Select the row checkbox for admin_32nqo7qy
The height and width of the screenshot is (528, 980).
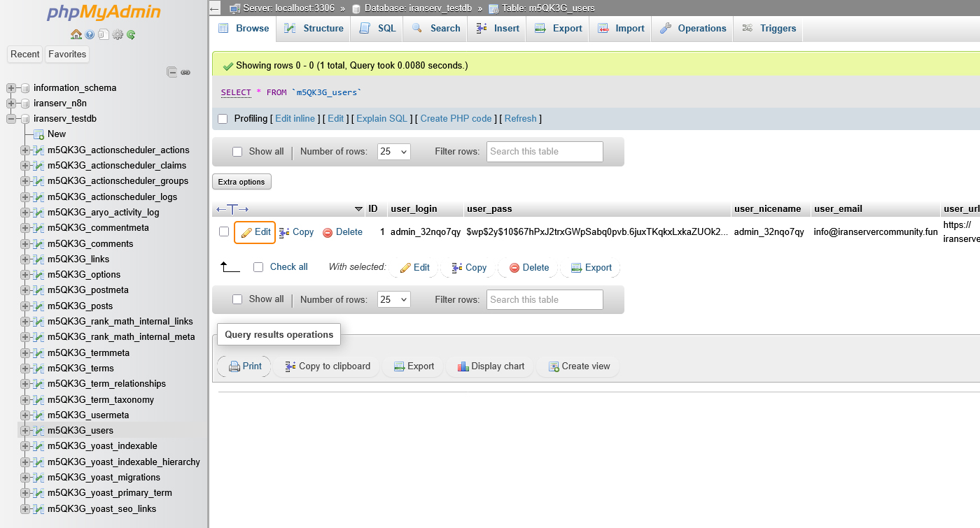pos(224,231)
